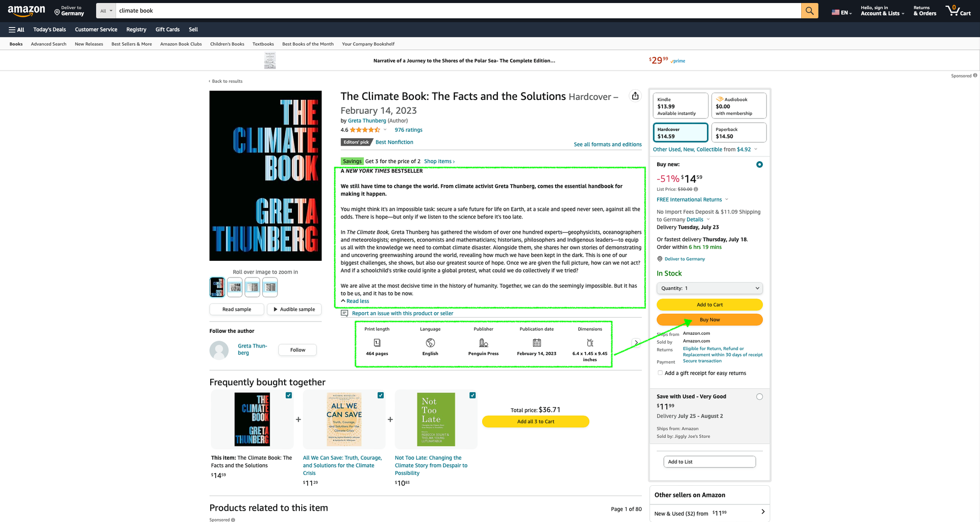Click the report issue speech bubble icon
The width and height of the screenshot is (980, 522).
point(344,313)
